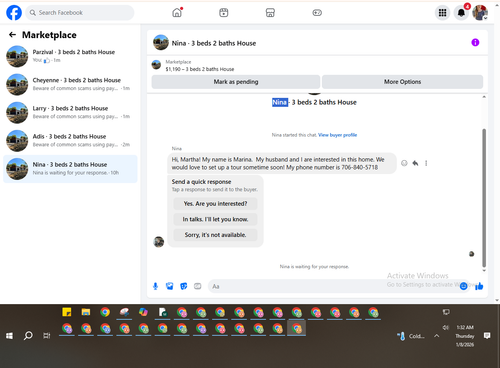Open the Adis conversation
Screen dimensions: 500x368
(x=70, y=140)
